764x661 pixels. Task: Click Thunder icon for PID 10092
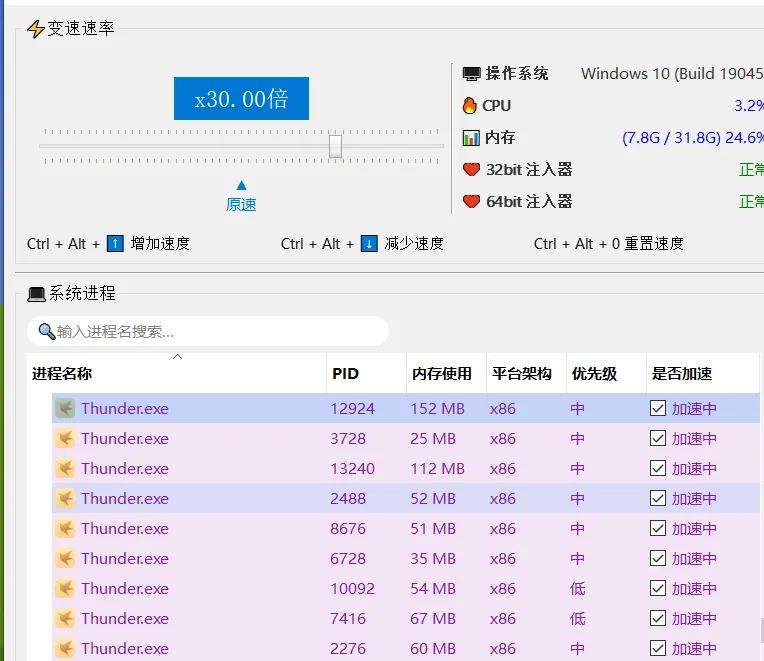(65, 588)
